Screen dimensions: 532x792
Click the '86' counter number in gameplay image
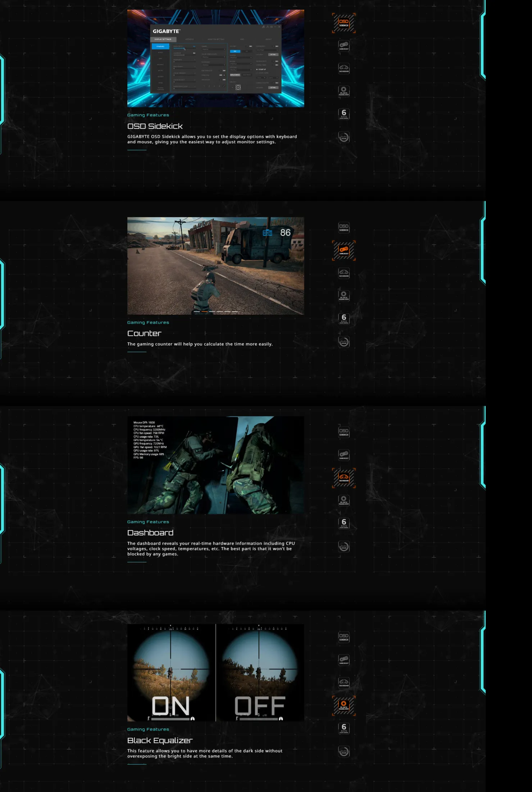pos(285,233)
